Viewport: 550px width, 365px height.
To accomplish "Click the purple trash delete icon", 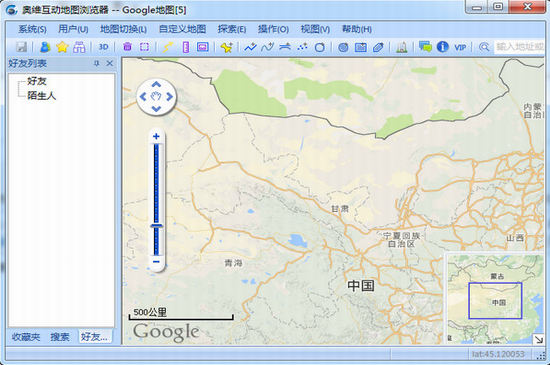I will (127, 47).
